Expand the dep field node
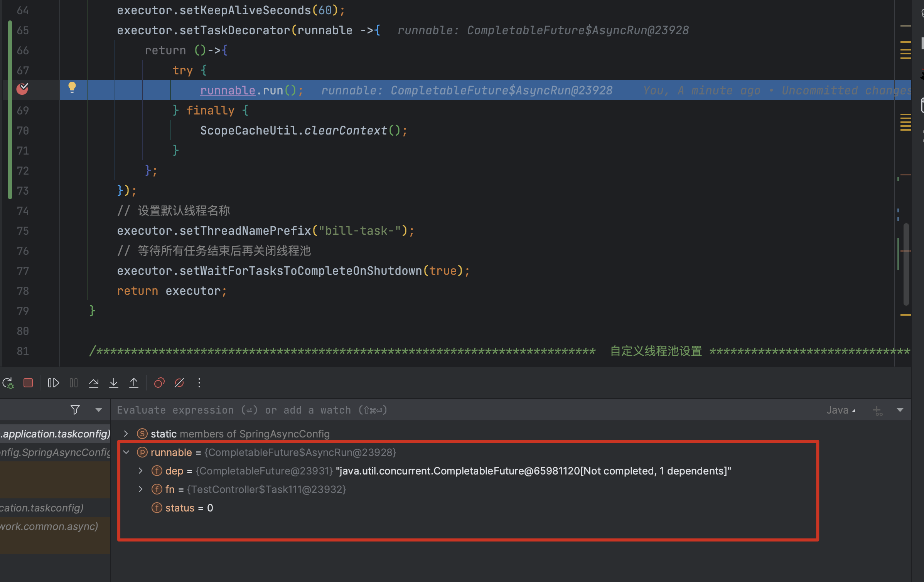 [x=141, y=471]
